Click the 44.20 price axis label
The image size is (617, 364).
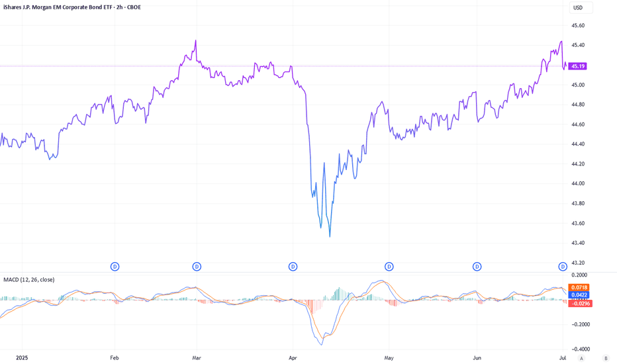tap(578, 163)
